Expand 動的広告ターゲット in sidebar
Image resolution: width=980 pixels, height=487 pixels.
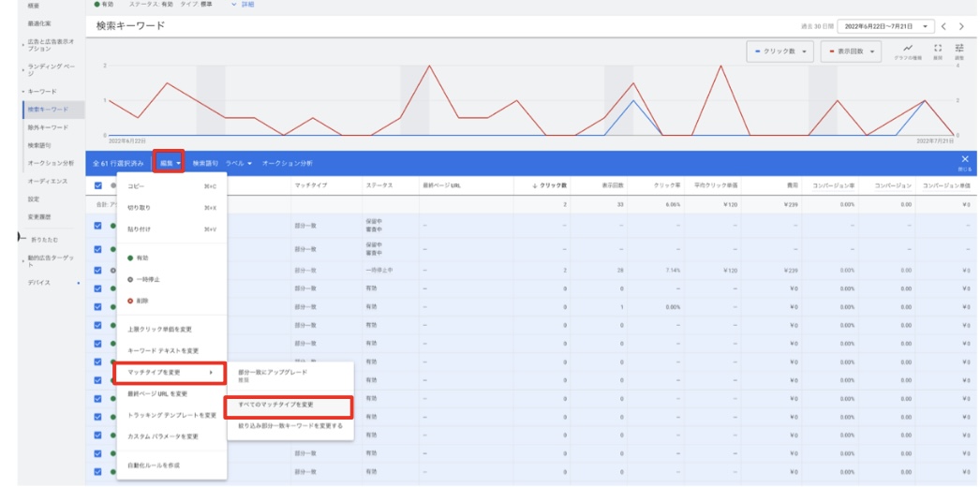[x=23, y=261]
